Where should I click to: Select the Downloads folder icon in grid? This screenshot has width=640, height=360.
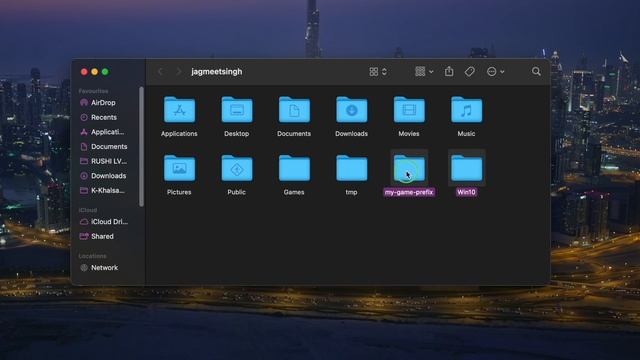coord(351,109)
